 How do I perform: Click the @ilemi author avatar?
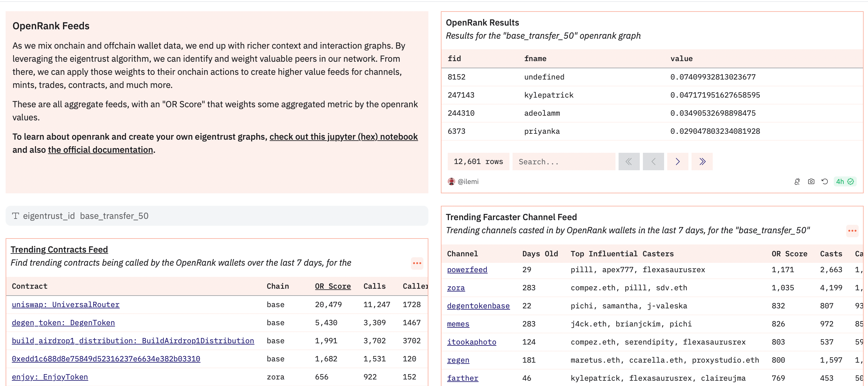point(451,181)
